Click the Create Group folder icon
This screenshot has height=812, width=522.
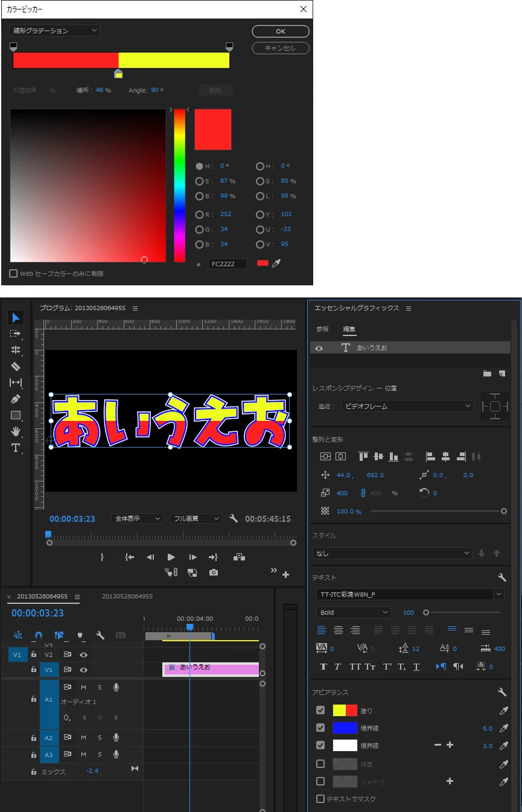pyautogui.click(x=487, y=373)
